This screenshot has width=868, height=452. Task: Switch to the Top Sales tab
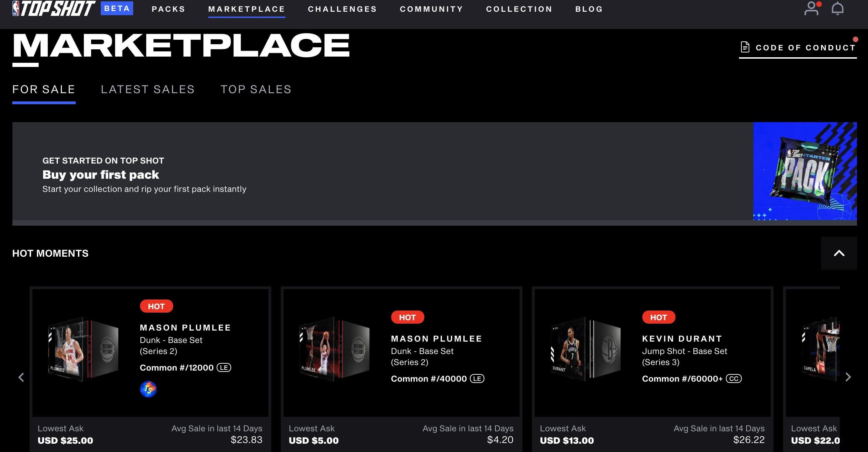click(x=256, y=89)
